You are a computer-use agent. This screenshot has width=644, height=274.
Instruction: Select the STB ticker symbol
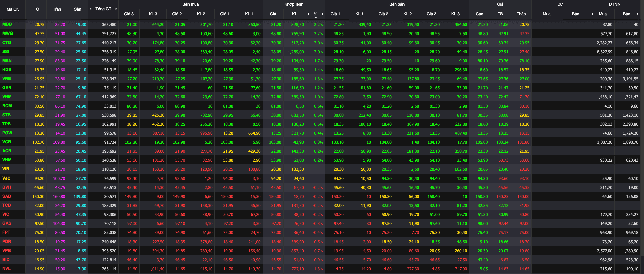(x=6, y=115)
